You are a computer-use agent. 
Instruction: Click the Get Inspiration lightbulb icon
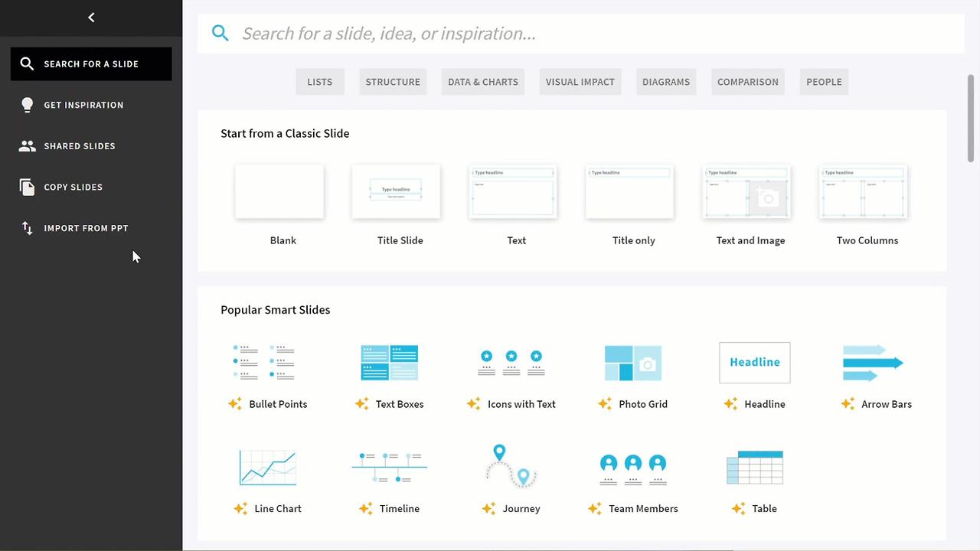27,105
